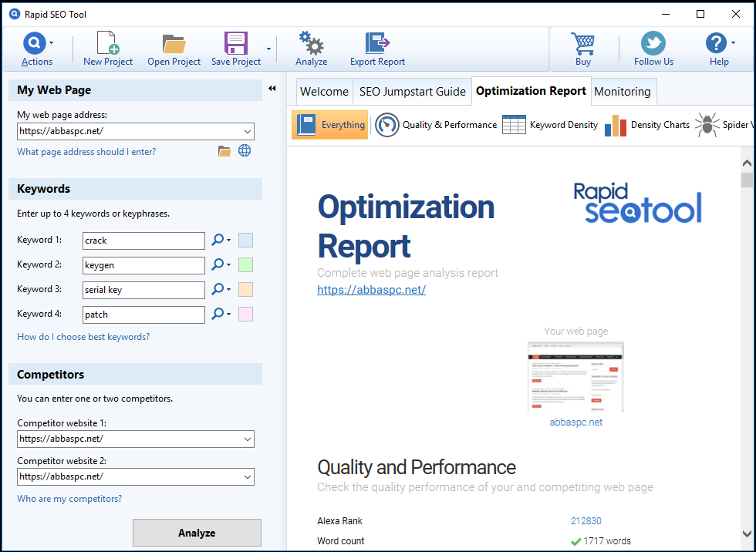Viewport: 756px width, 552px height.
Task: Click the Rapid SEO Tool title bar icon
Action: [15, 14]
